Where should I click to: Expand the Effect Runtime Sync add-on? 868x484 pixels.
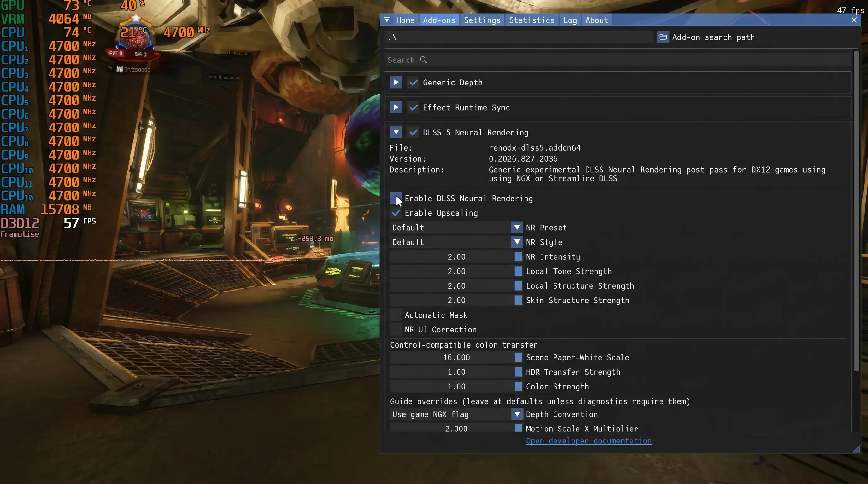(x=396, y=107)
